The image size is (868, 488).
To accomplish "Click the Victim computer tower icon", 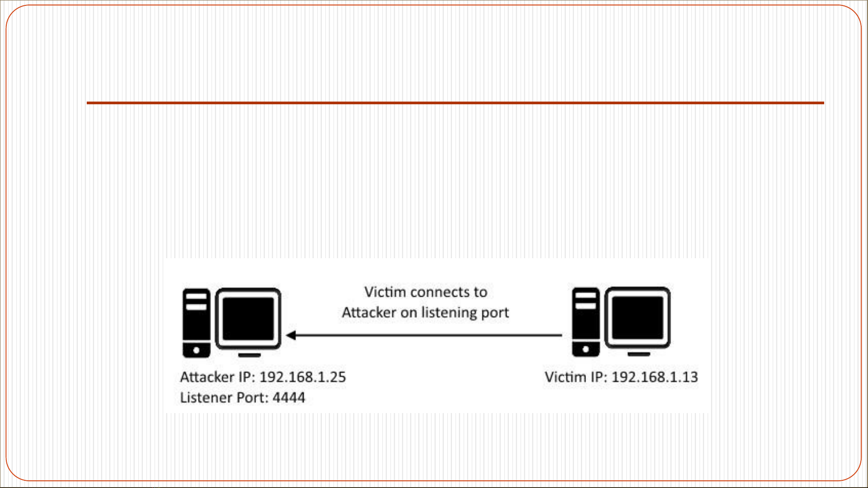I will [586, 322].
